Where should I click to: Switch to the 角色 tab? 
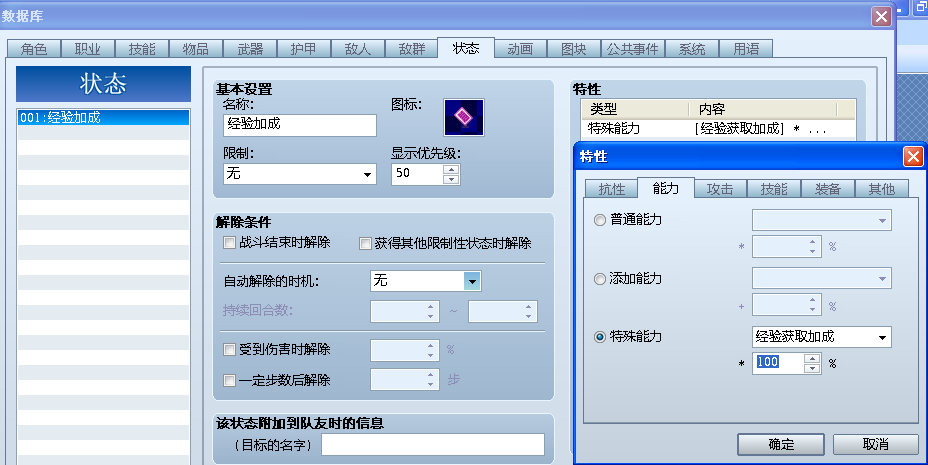coord(34,49)
